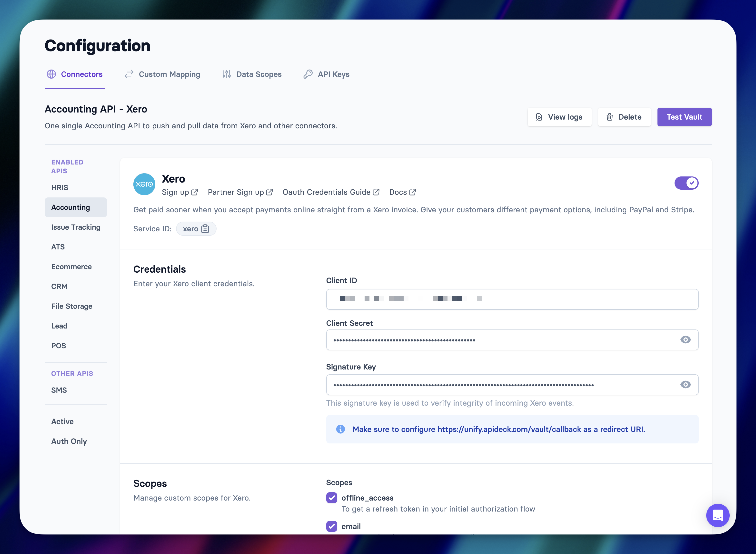The width and height of the screenshot is (756, 554).
Task: Reveal the Client Secret with eye icon
Action: [685, 340]
